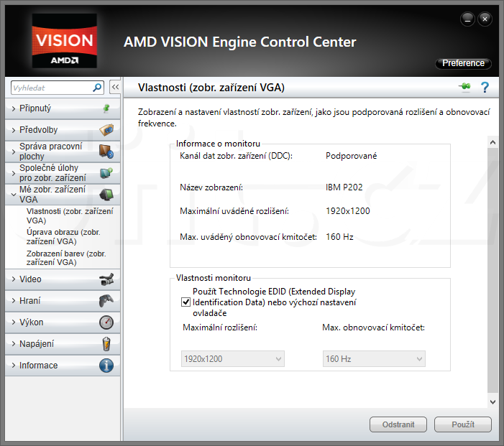Viewport: 504px width, 446px height.
Task: Click the Video camera icon
Action: point(106,279)
